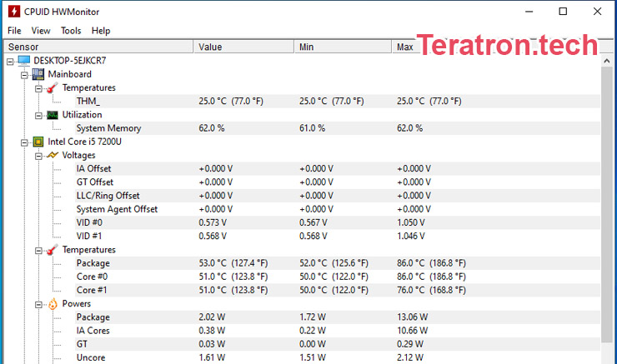
Task: Select the Package power row
Action: coord(338,317)
